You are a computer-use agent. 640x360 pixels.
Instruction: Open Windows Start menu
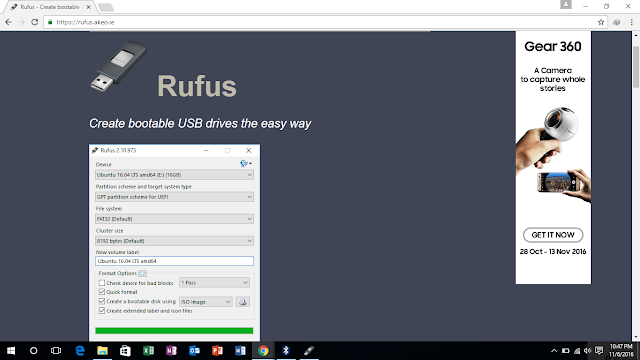coord(11,351)
